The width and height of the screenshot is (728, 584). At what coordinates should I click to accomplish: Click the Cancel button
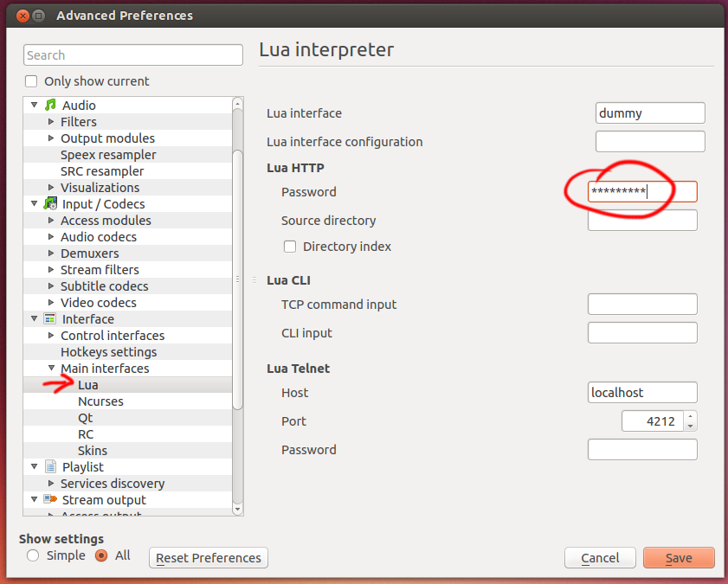tap(600, 558)
